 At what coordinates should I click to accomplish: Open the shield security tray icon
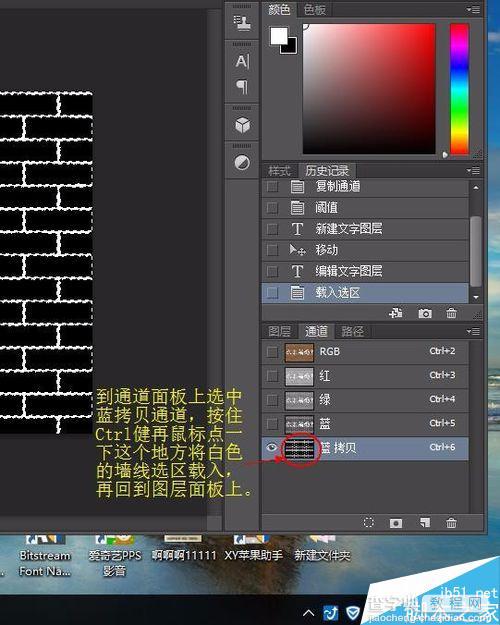[352, 613]
